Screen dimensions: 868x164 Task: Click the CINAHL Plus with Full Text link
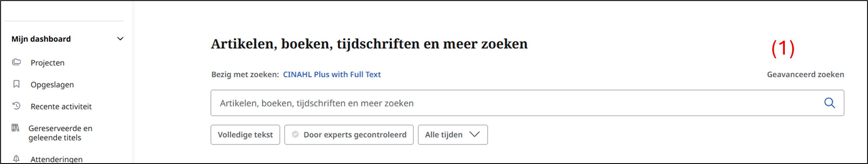tap(332, 74)
